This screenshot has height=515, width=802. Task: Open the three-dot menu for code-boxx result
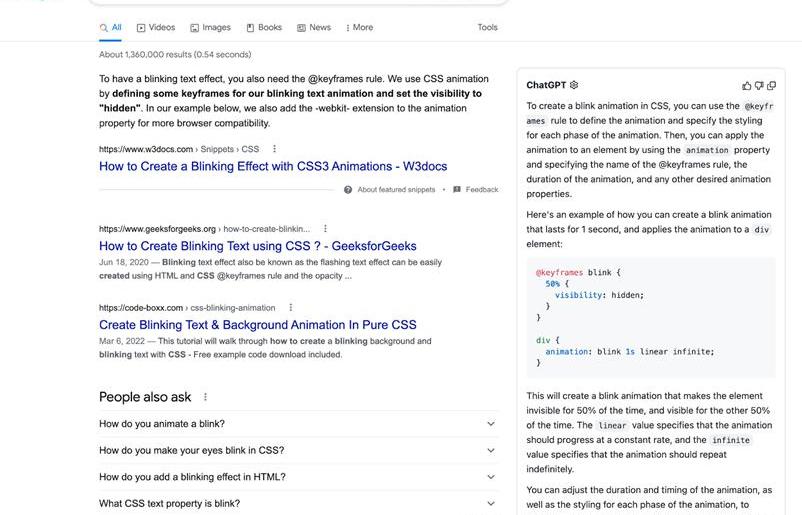(x=291, y=307)
